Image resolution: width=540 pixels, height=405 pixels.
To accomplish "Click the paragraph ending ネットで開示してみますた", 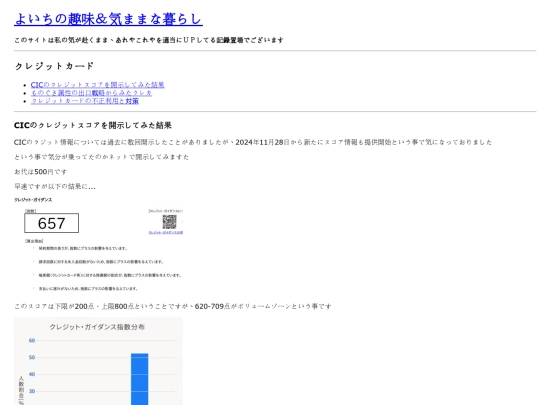I will point(102,157).
